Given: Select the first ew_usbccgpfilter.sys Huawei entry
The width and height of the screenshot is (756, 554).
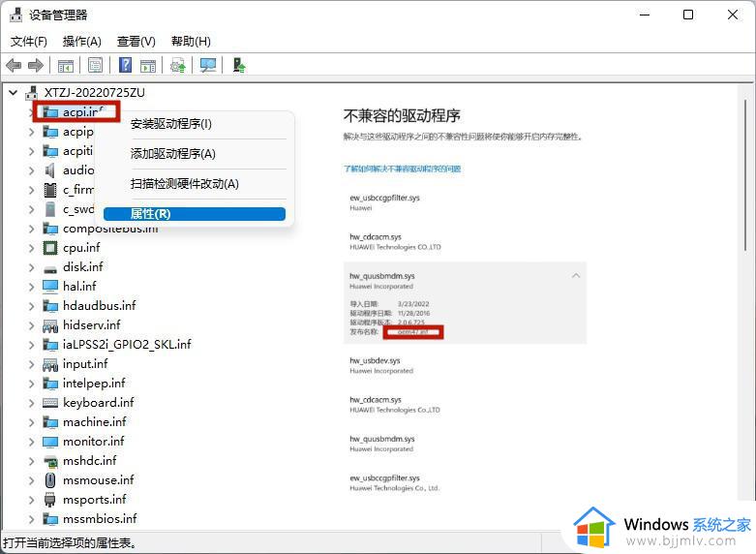Looking at the screenshot, I should 384,202.
